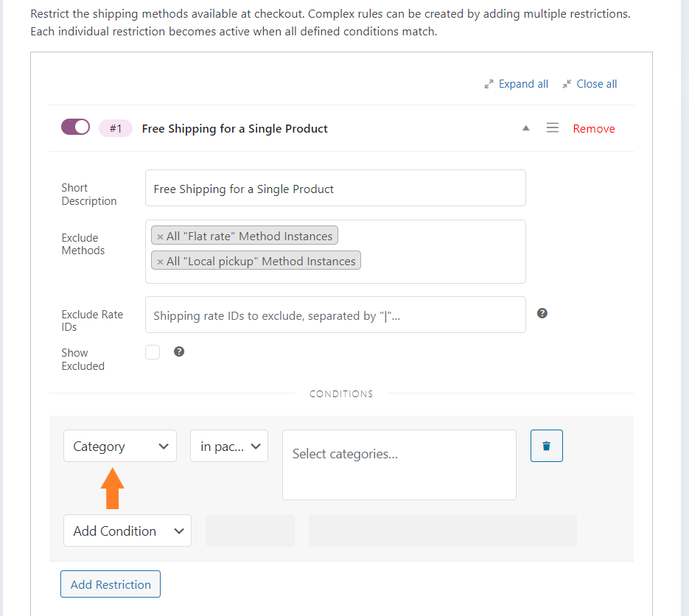Remove the "Flat rate" method tag via its x
This screenshot has width=689, height=616.
pyautogui.click(x=160, y=237)
